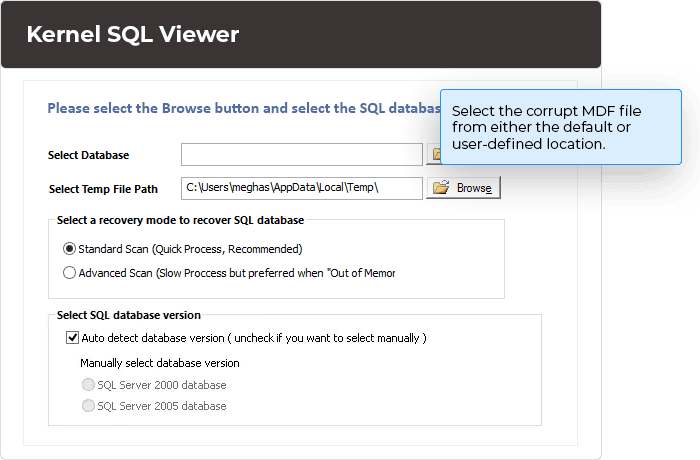Image resolution: width=700 pixels, height=460 pixels.
Task: Click the 'Select Database' label
Action: (88, 155)
